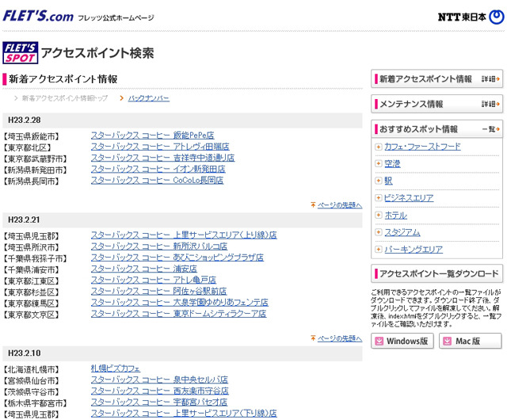The width and height of the screenshot is (507, 420).
Task: Open ビジネスエリア category link
Action: tap(409, 197)
